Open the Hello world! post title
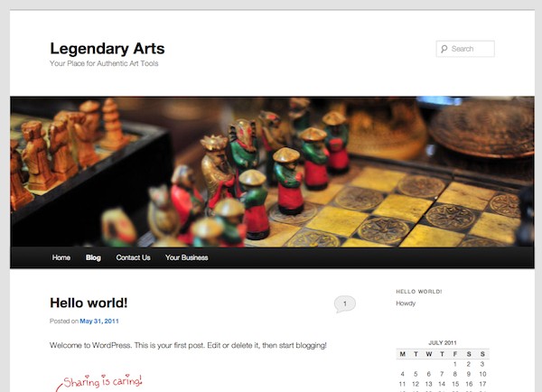 89,303
